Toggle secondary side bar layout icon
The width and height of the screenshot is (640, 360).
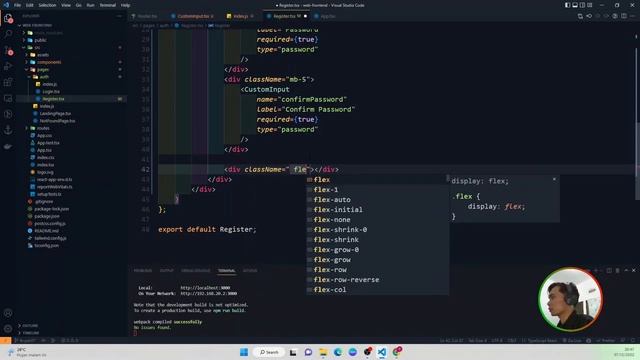point(582,5)
